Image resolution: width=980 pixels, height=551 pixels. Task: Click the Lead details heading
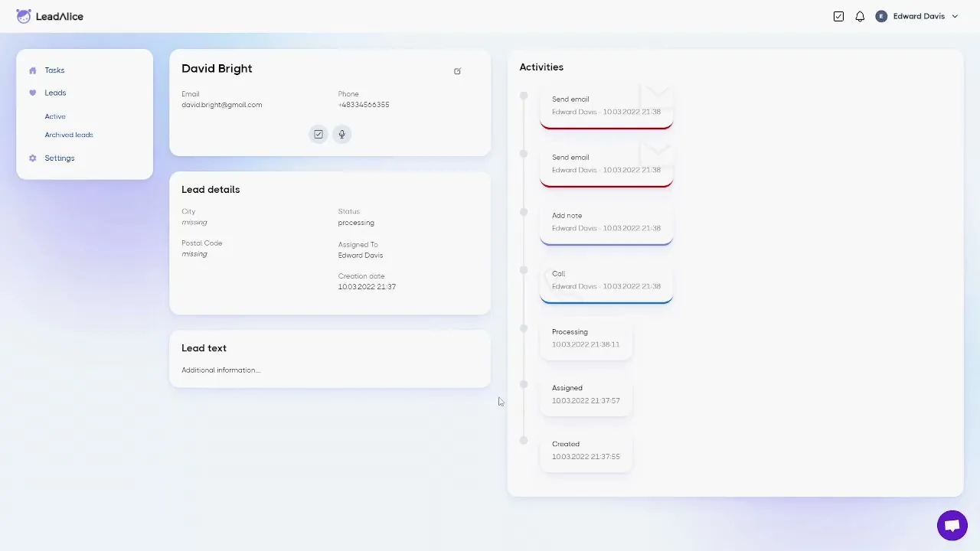point(211,190)
